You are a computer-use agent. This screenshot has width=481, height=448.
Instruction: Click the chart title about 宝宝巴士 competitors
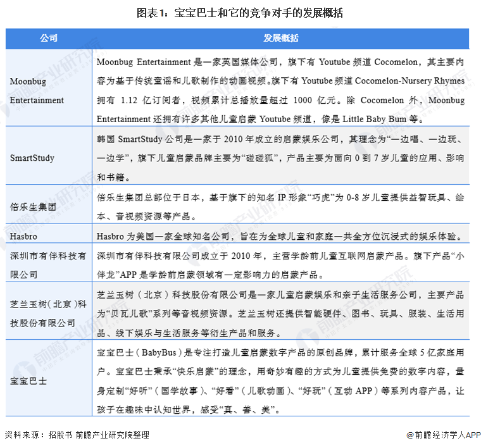[x=240, y=13]
